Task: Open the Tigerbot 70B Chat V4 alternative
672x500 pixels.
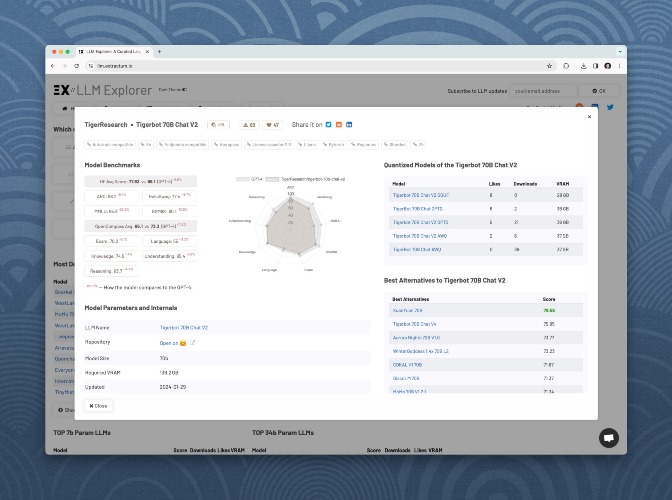Action: (414, 324)
